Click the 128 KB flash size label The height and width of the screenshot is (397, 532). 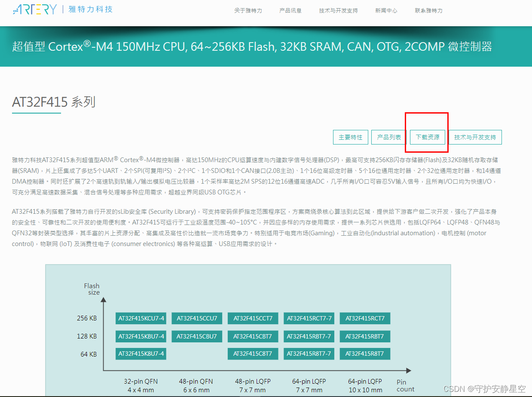tap(87, 336)
